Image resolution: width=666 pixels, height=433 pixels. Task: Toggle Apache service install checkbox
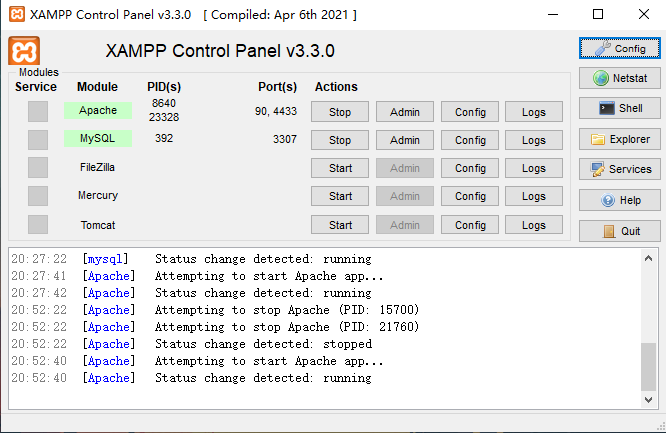[38, 111]
